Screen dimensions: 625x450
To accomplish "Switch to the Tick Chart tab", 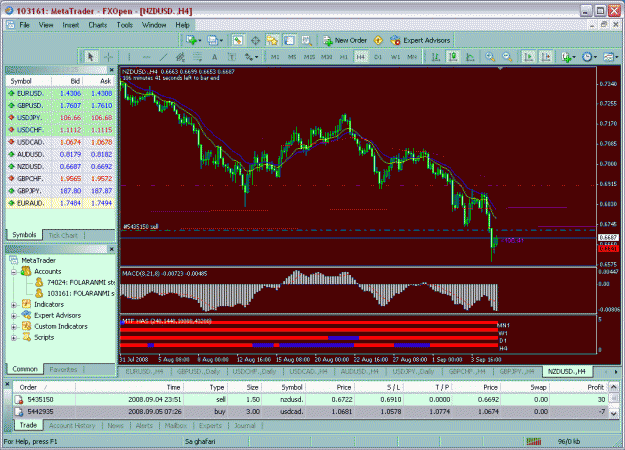I will [x=63, y=235].
